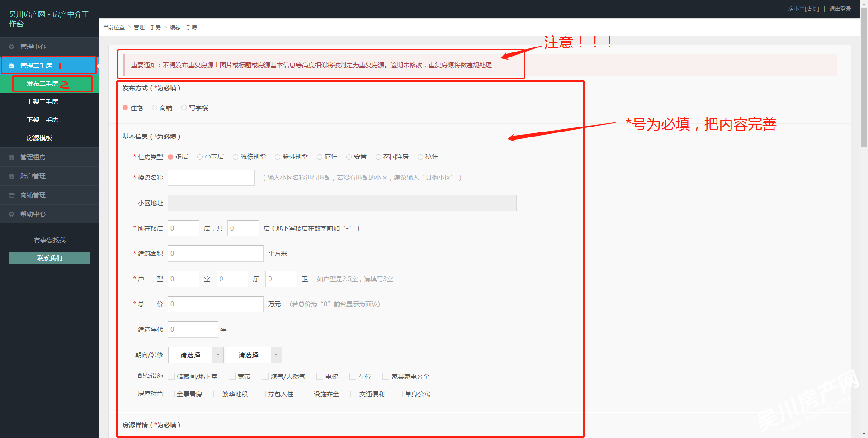The height and width of the screenshot is (438, 868).
Task: Check the 储藏间/地下室 facility box
Action: click(171, 376)
